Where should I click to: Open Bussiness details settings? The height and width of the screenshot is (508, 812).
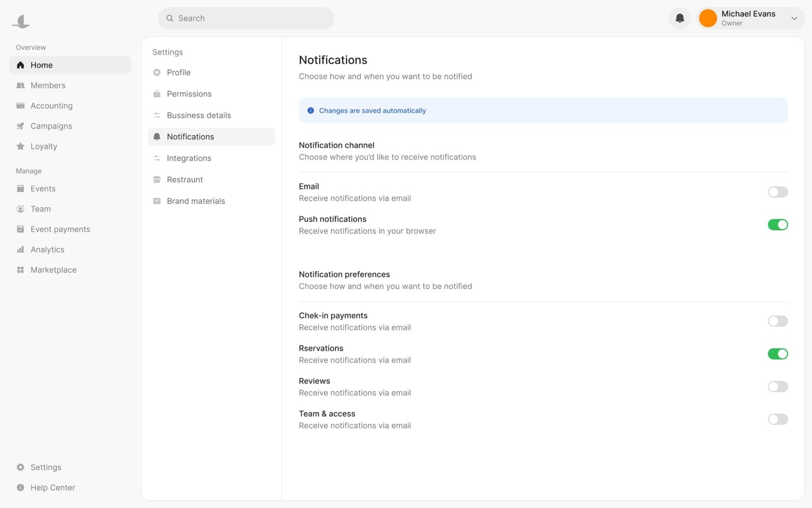pyautogui.click(x=211, y=115)
